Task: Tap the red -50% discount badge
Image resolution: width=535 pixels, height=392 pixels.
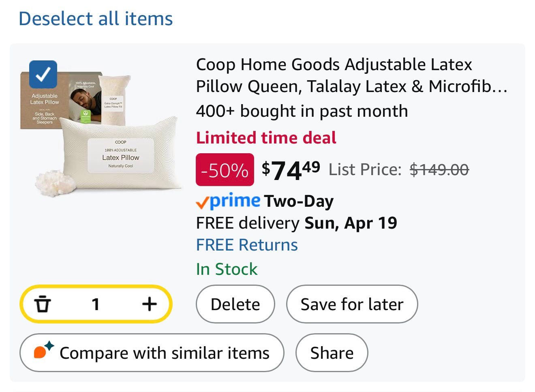Action: pos(225,170)
